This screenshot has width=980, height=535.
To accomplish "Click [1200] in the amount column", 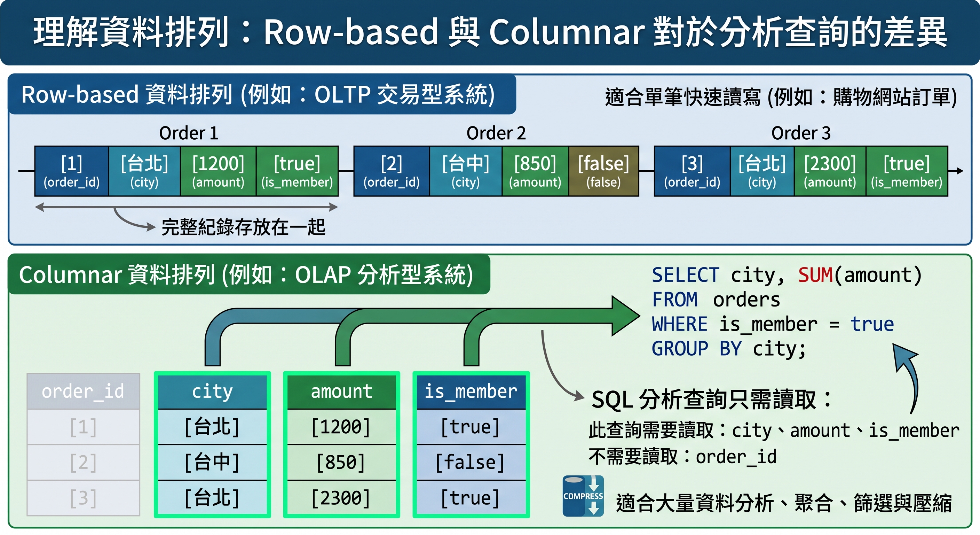I will tap(342, 427).
